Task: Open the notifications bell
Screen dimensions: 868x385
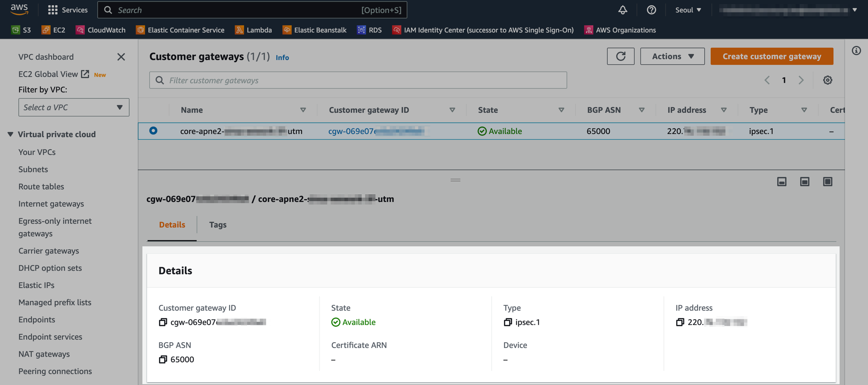Action: point(622,10)
